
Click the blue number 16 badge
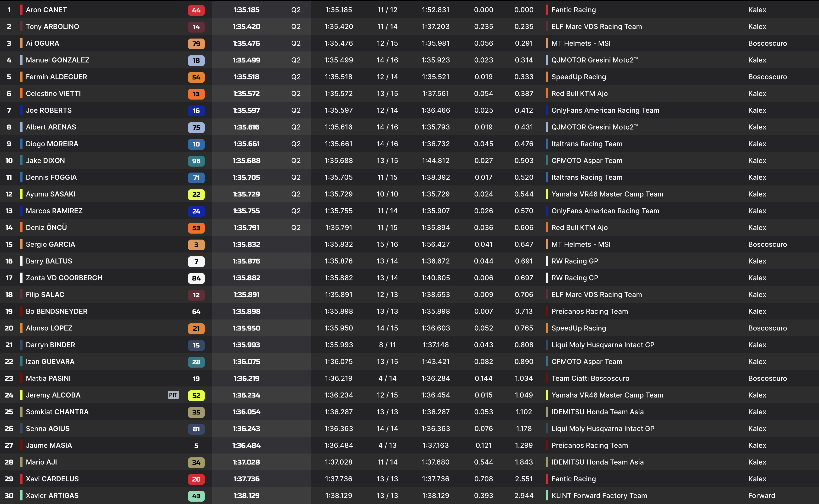(196, 111)
